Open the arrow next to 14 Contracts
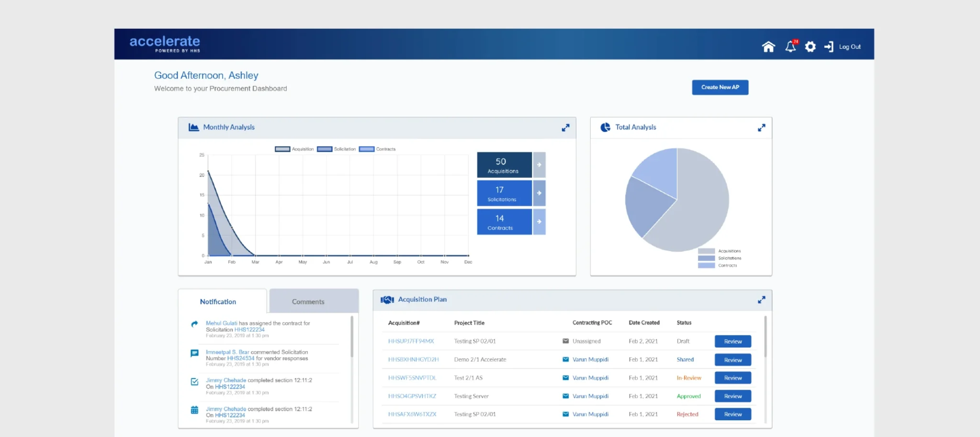980x437 pixels. click(539, 221)
